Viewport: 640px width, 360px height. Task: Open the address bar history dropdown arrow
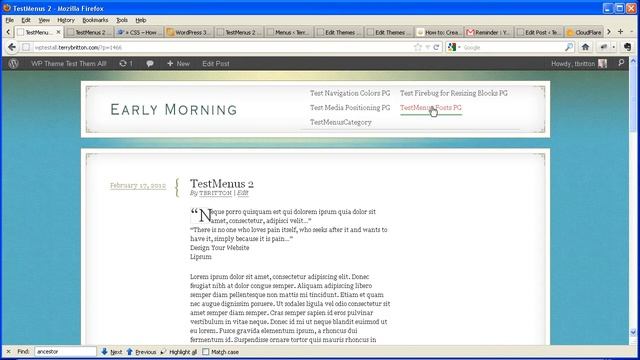coord(427,47)
